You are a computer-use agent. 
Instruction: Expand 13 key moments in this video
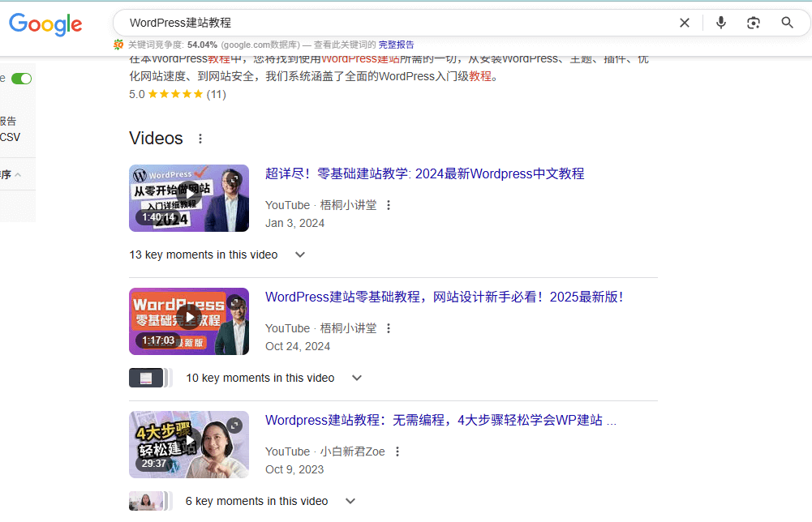(217, 255)
